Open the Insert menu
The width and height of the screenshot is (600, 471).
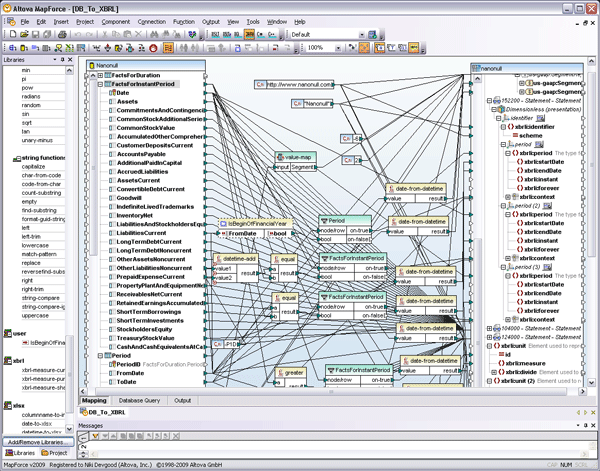click(x=61, y=22)
